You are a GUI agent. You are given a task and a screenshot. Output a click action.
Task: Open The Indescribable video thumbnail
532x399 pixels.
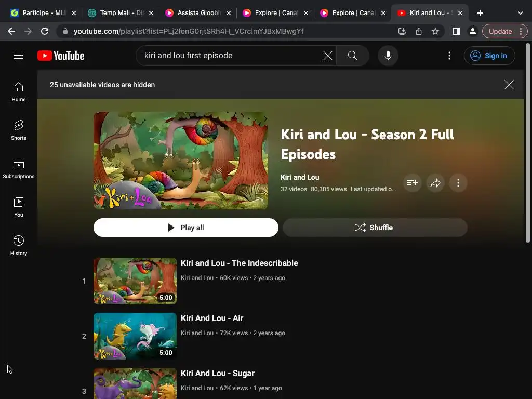click(x=135, y=281)
